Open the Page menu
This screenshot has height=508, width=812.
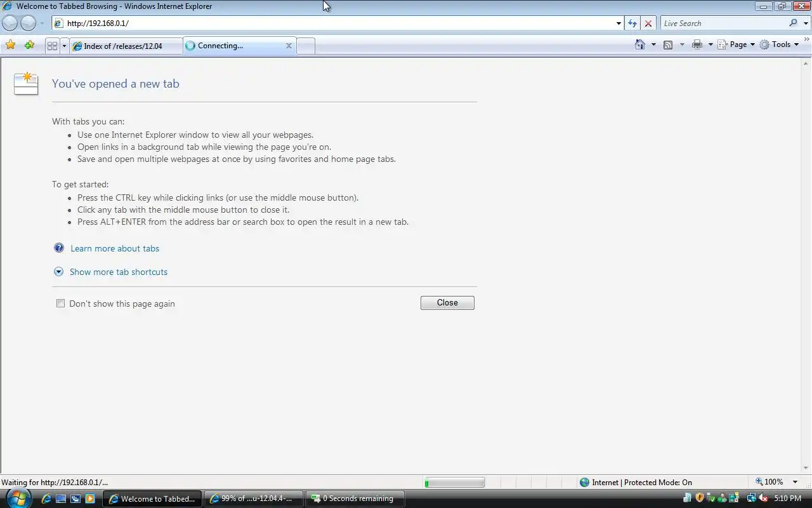737,44
